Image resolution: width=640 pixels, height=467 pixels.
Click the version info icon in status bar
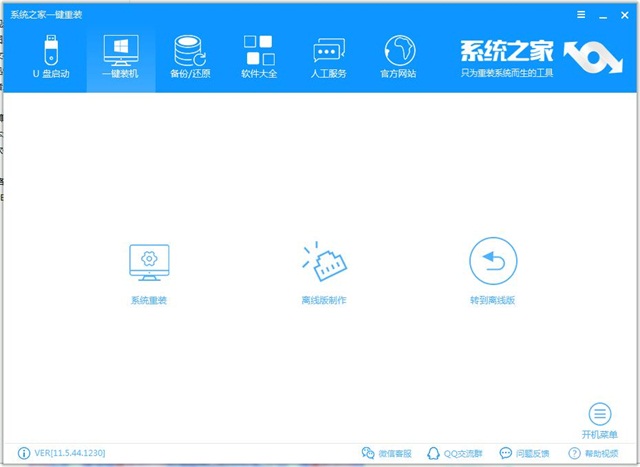click(24, 453)
